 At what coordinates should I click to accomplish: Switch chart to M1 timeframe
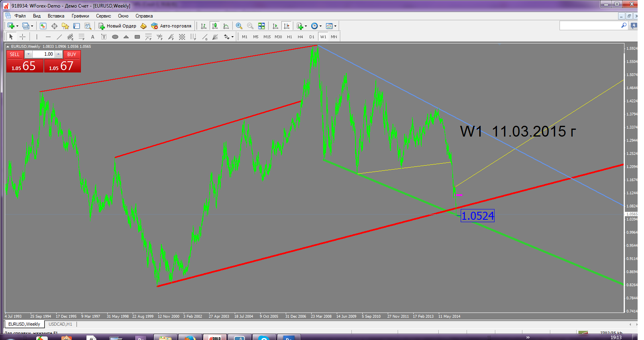(245, 37)
